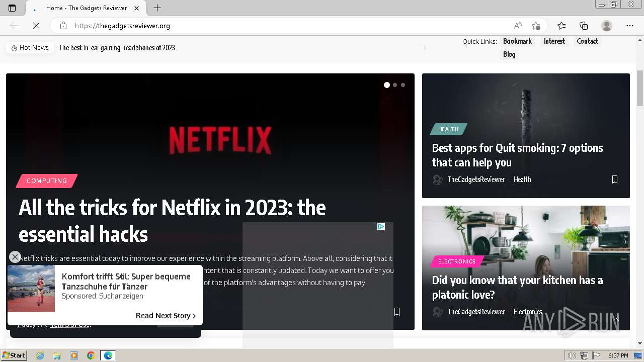Bookmark the Netflix tricks article
This screenshot has height=362, width=644.
coord(397,312)
